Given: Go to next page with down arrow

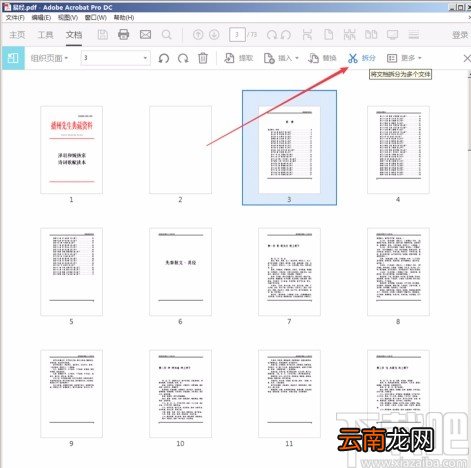Looking at the screenshot, I should [214, 34].
